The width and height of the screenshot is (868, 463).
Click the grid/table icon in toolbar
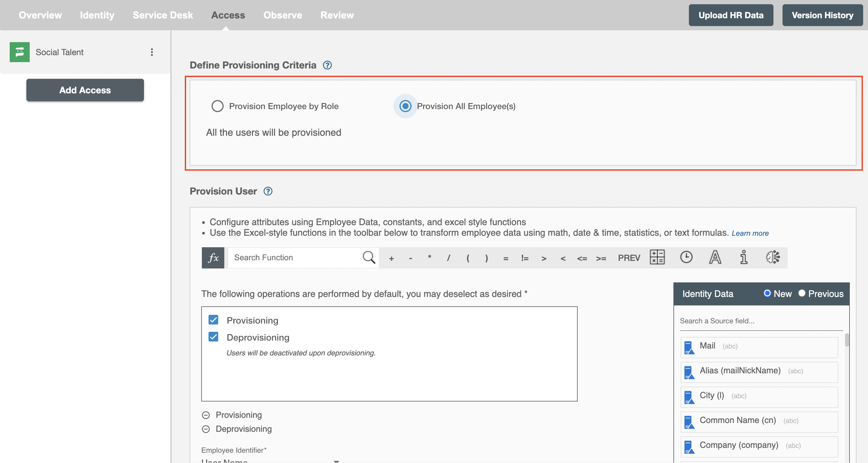point(657,257)
